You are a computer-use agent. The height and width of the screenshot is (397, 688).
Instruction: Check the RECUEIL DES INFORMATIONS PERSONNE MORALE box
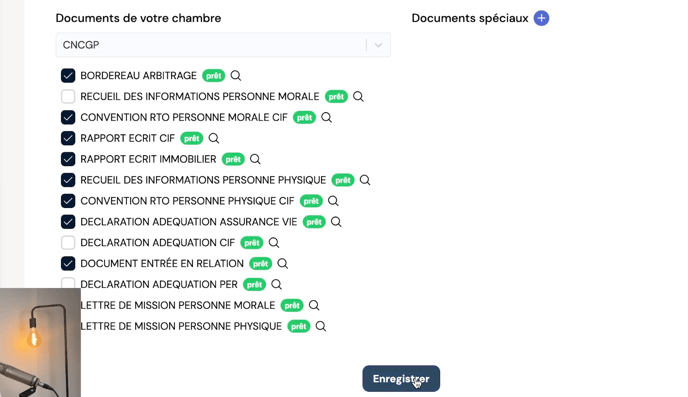[x=68, y=97]
